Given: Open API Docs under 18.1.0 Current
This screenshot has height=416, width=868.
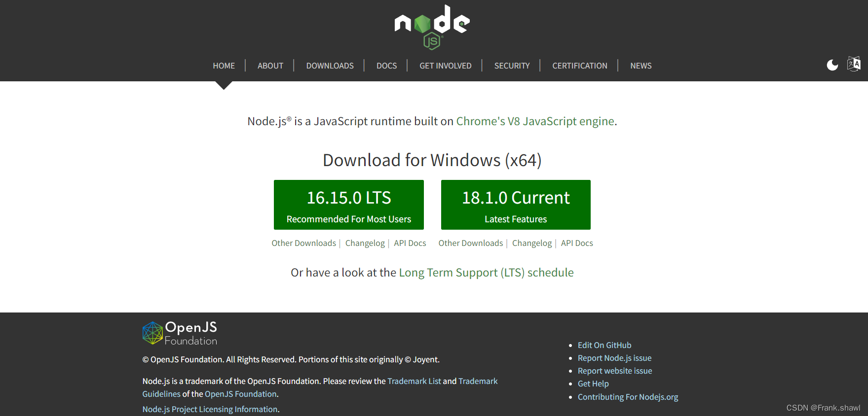Looking at the screenshot, I should [577, 243].
